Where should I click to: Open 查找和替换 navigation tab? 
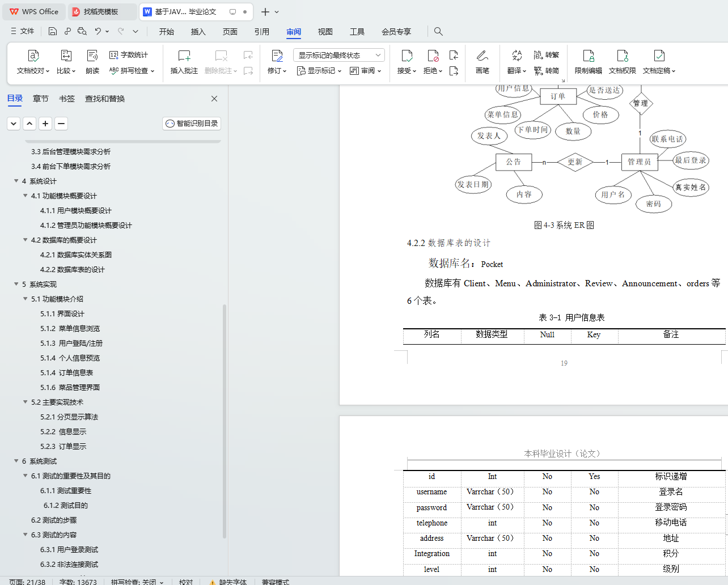pos(105,99)
